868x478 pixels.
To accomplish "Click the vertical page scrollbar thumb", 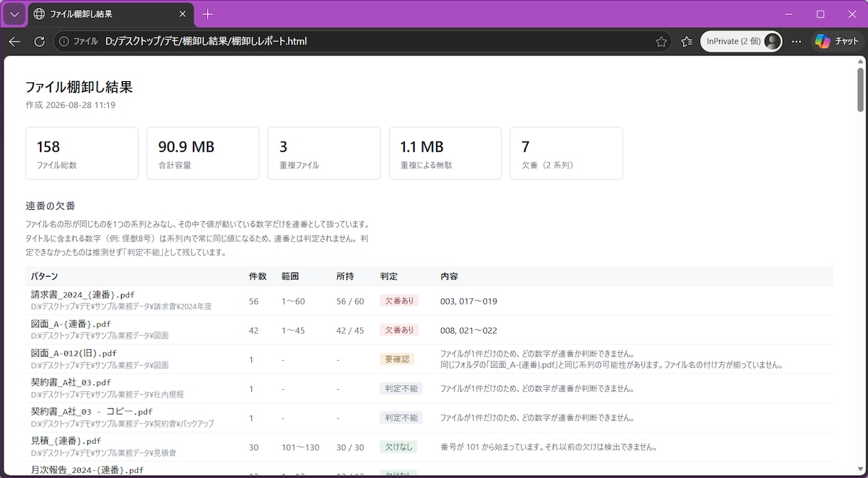I will [861, 89].
